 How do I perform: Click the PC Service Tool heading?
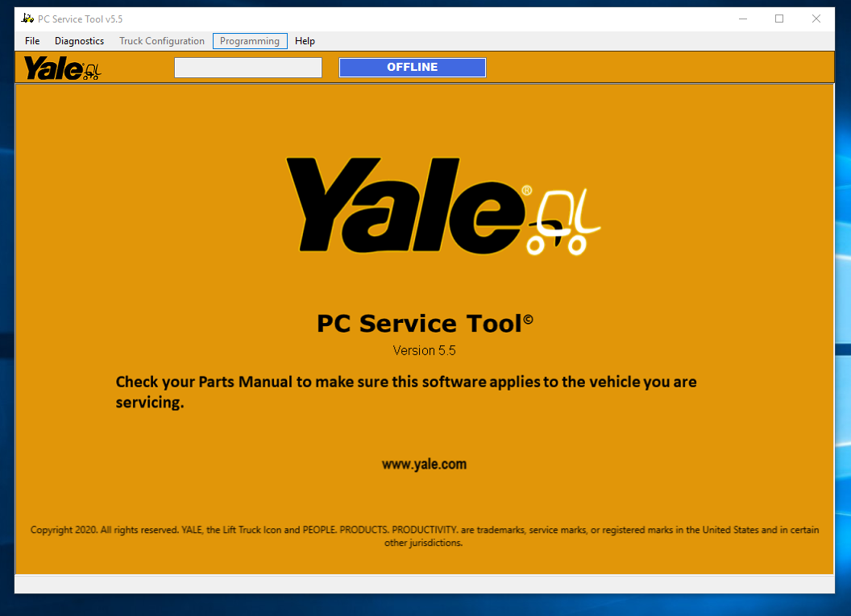425,324
